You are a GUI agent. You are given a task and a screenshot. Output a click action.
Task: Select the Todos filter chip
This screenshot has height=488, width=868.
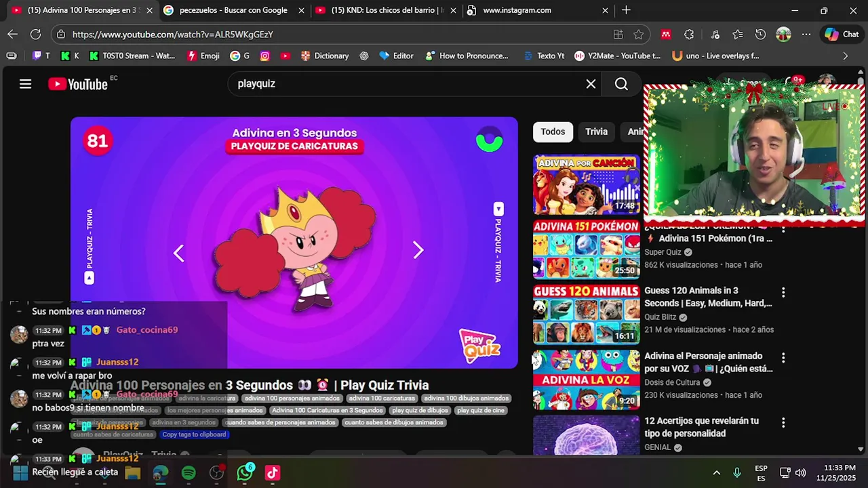click(553, 131)
